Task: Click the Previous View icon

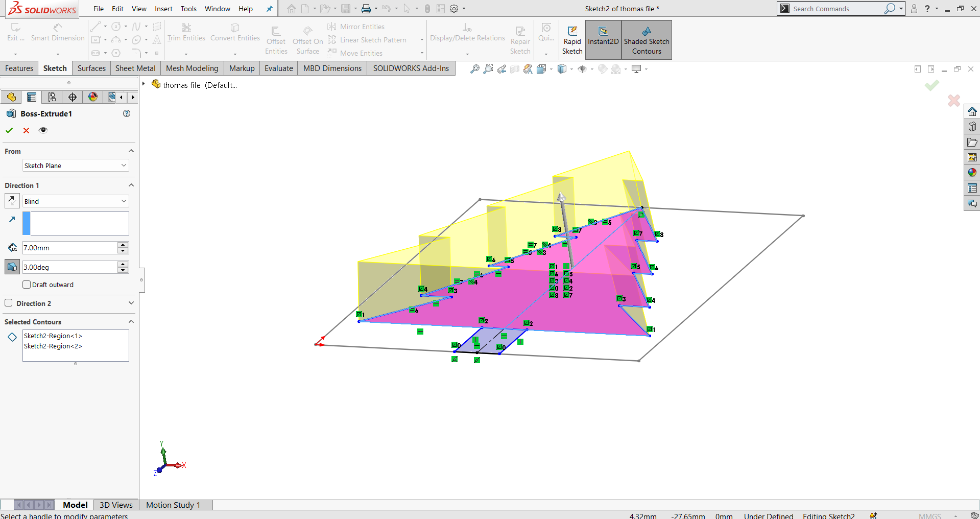Action: (501, 69)
